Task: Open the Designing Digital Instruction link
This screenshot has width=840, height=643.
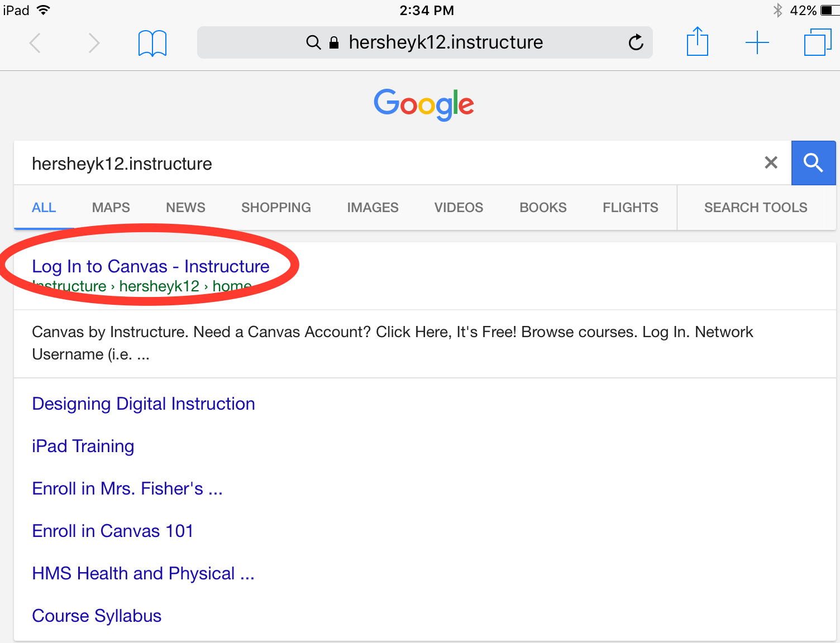Action: (144, 404)
